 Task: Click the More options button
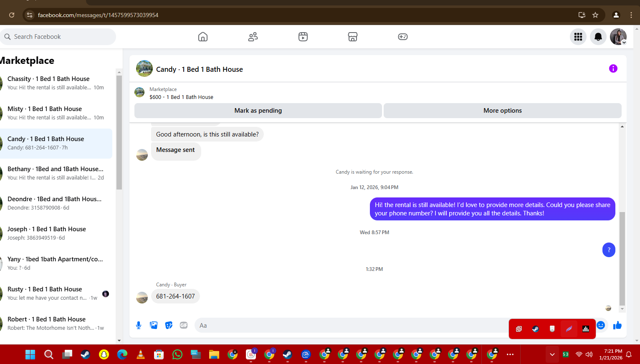503,111
